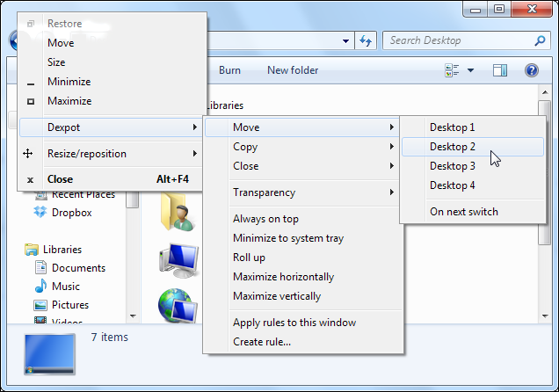Click the file list scroll-up arrow

pyautogui.click(x=545, y=92)
